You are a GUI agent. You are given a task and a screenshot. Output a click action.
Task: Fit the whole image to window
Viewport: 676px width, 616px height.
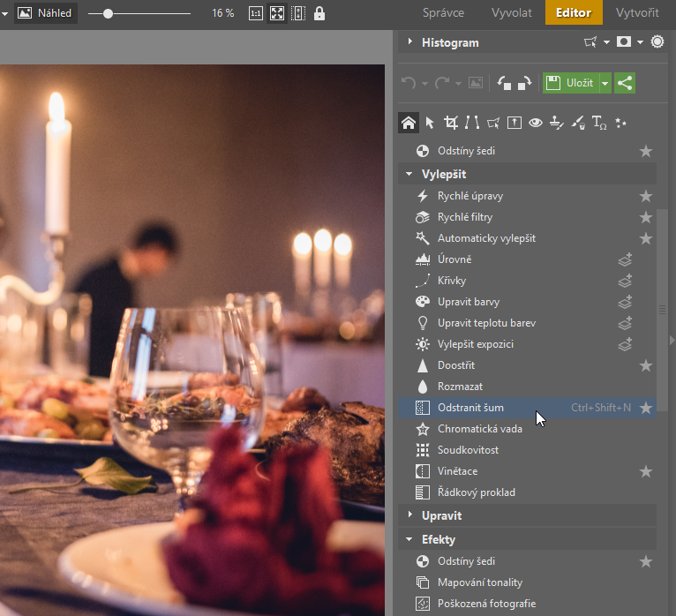277,13
